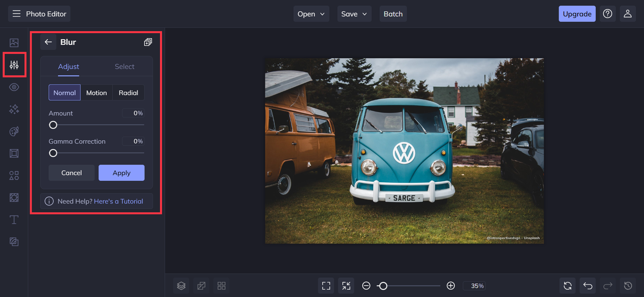Click the grid view icon in bottom bar
Viewport: 644px width, 297px height.
point(221,286)
